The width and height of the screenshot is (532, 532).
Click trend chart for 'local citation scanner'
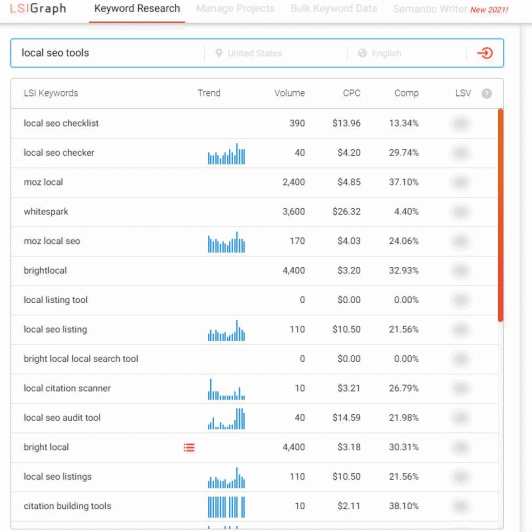(226, 390)
